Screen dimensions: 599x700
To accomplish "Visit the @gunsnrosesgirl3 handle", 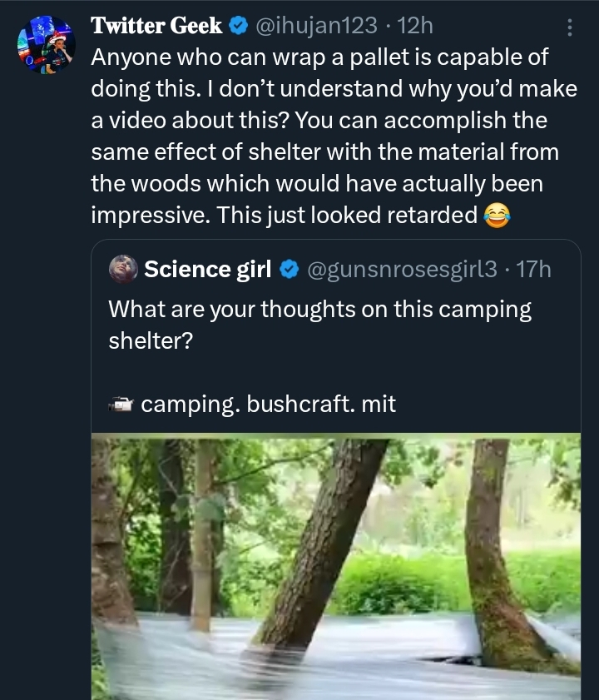I will click(403, 270).
